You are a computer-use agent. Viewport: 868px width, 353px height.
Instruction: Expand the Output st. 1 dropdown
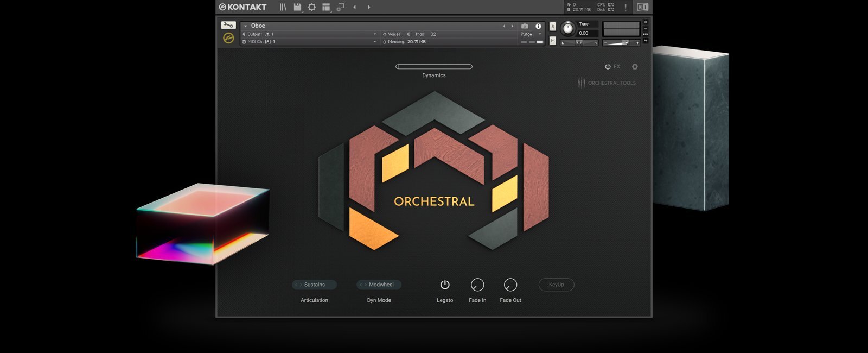[374, 34]
